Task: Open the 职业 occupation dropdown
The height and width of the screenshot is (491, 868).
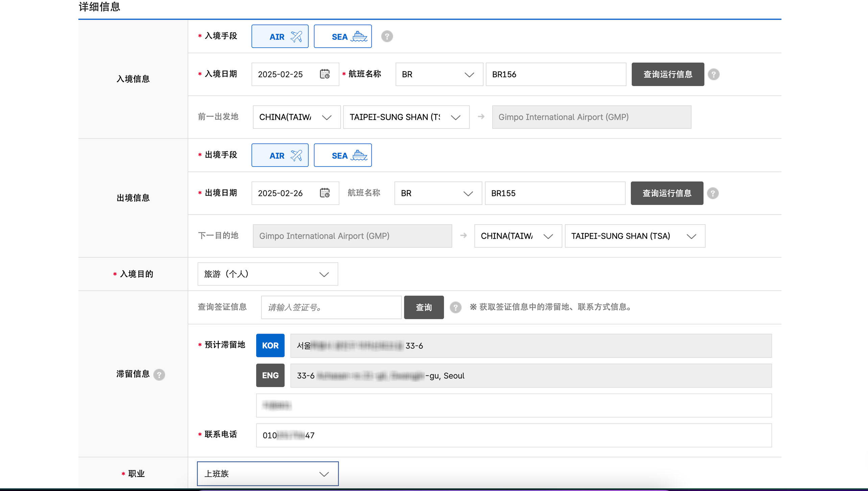Action: pyautogui.click(x=267, y=473)
